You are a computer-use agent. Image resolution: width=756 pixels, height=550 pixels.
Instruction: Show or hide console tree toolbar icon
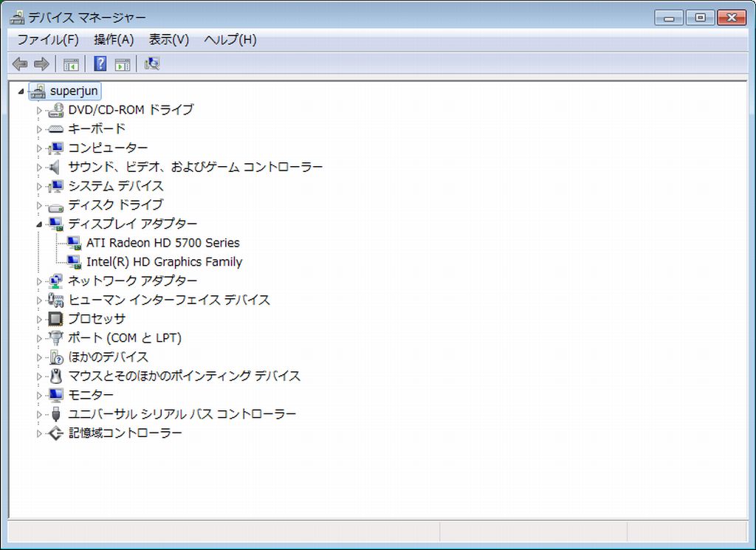click(x=71, y=64)
